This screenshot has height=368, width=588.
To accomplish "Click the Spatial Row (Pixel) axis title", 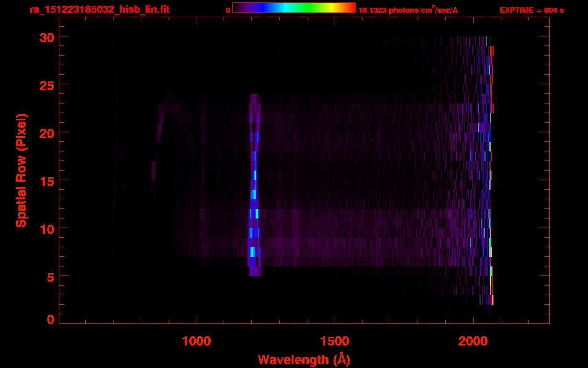I will click(x=21, y=170).
